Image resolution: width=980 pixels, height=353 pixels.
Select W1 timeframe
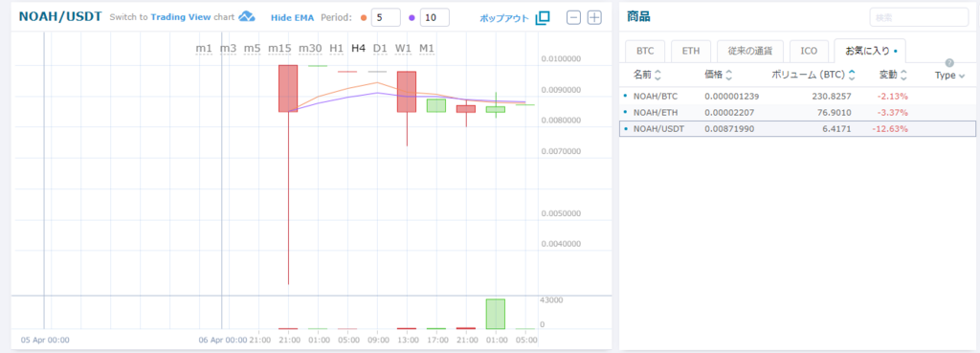[403, 48]
